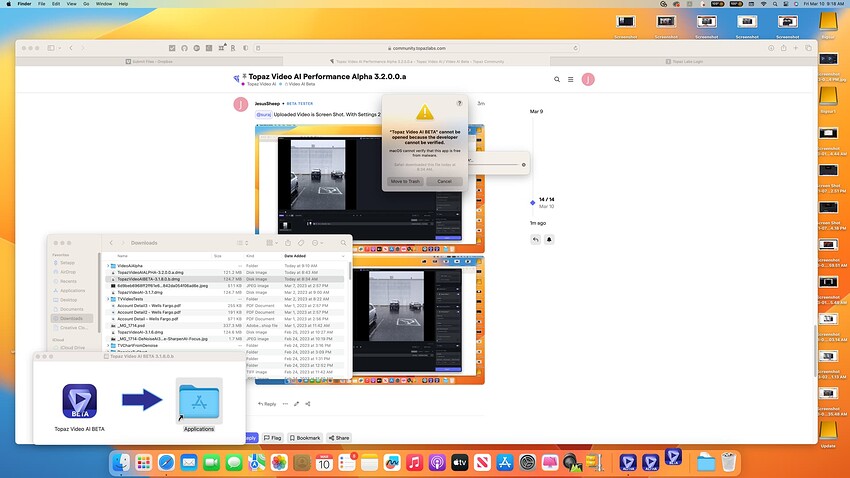Select _MG_1714.psd in the Downloads list
This screenshot has width=850, height=478.
(x=224, y=326)
